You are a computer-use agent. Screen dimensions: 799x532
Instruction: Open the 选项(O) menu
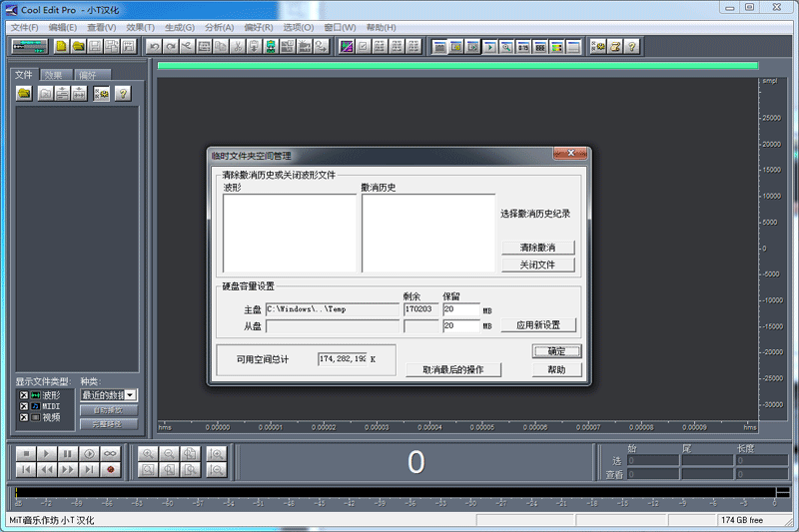pos(298,28)
